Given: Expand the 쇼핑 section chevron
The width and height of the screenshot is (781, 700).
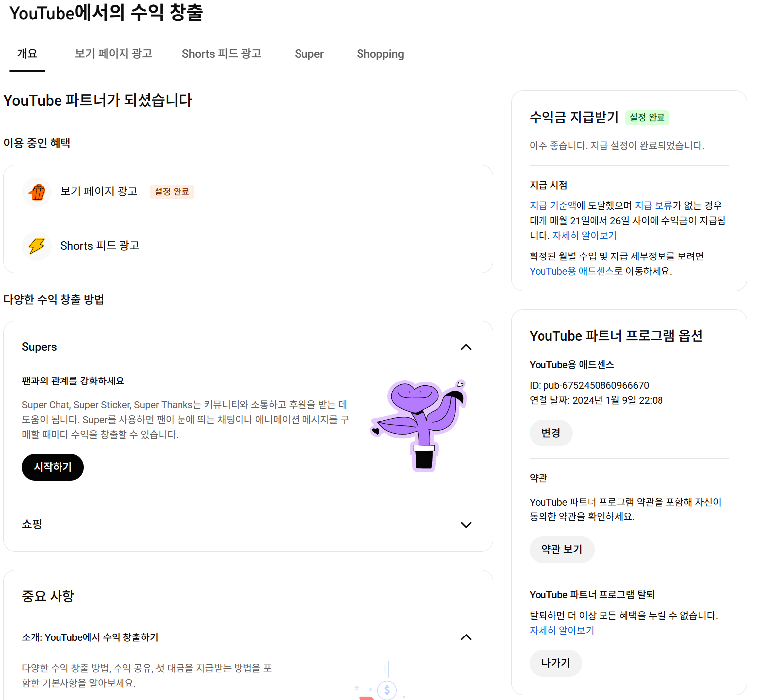Looking at the screenshot, I should pyautogui.click(x=466, y=525).
